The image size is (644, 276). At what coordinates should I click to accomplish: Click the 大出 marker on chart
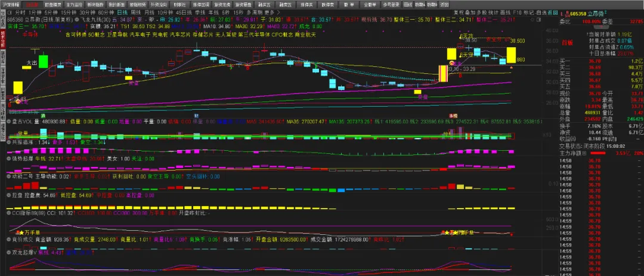coord(32,63)
